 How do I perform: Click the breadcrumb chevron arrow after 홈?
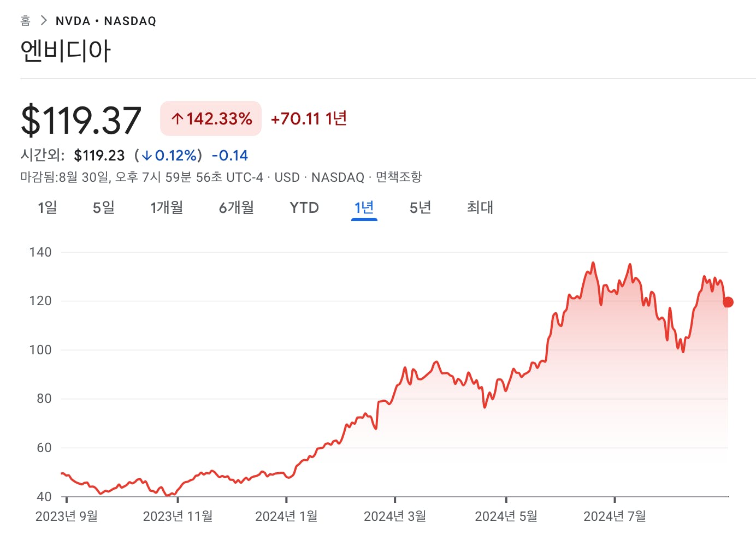pyautogui.click(x=44, y=21)
